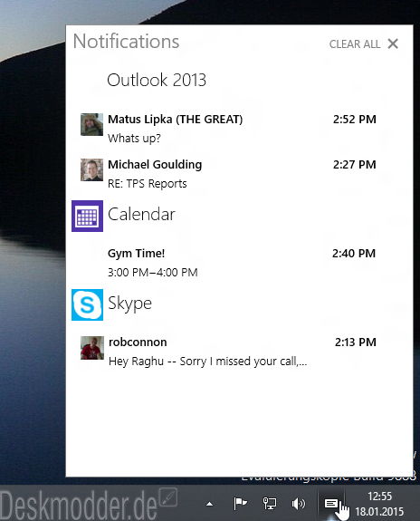This screenshot has height=521, width=420.
Task: Click the taskbar date 18.01.2015
Action: 379,512
